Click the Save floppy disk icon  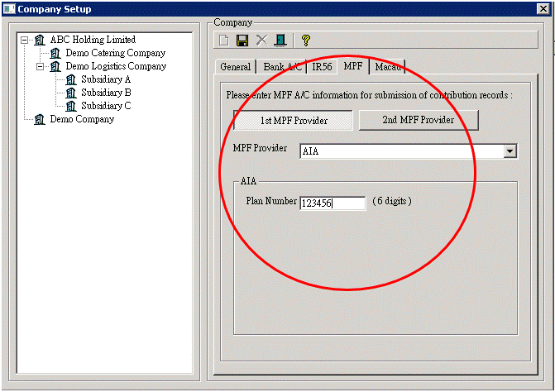pos(242,41)
